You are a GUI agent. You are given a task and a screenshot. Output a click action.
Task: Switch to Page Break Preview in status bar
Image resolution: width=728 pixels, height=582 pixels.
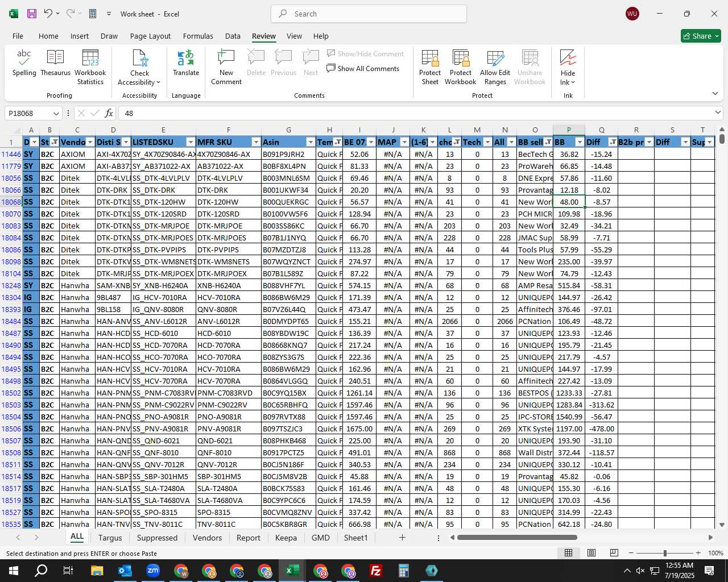[614, 553]
